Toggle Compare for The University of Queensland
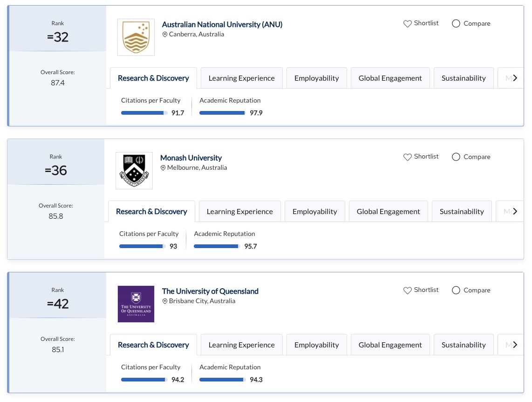Screen dimensions: 532x402 coord(456,291)
